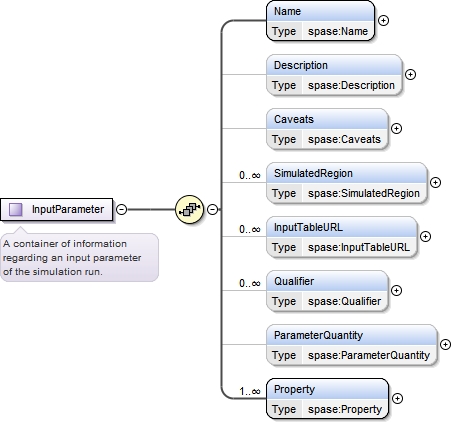Viewport: 453px width, 424px height.
Task: Click the InputParameter annotation text bubble
Action: (79, 257)
